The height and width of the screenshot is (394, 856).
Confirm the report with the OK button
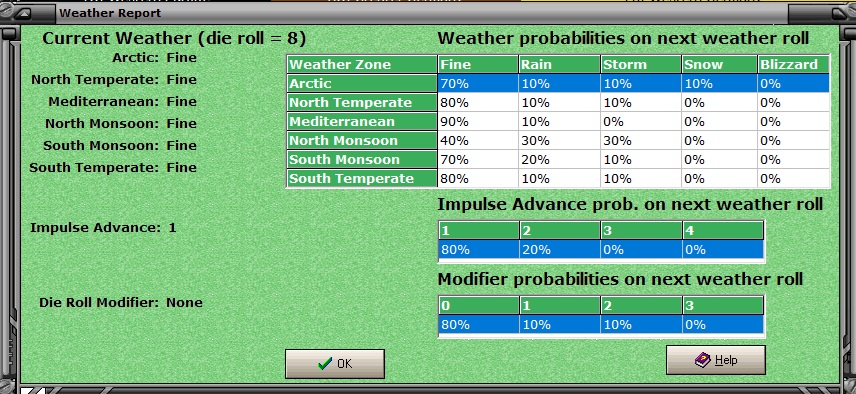click(335, 363)
